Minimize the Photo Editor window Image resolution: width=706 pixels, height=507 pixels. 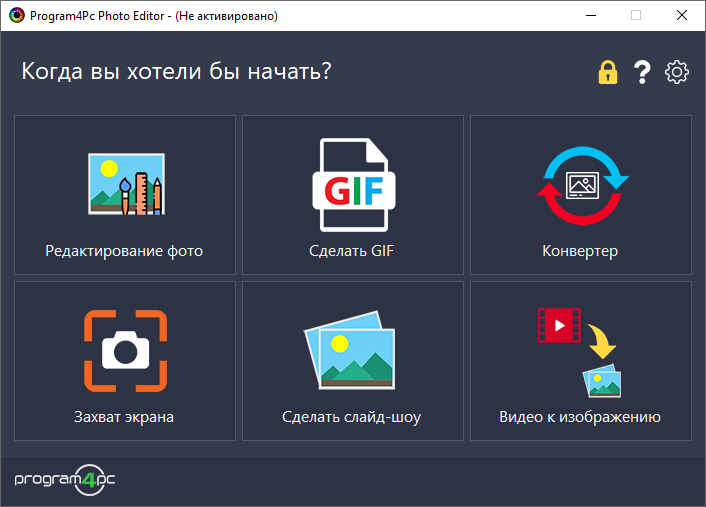(x=591, y=15)
